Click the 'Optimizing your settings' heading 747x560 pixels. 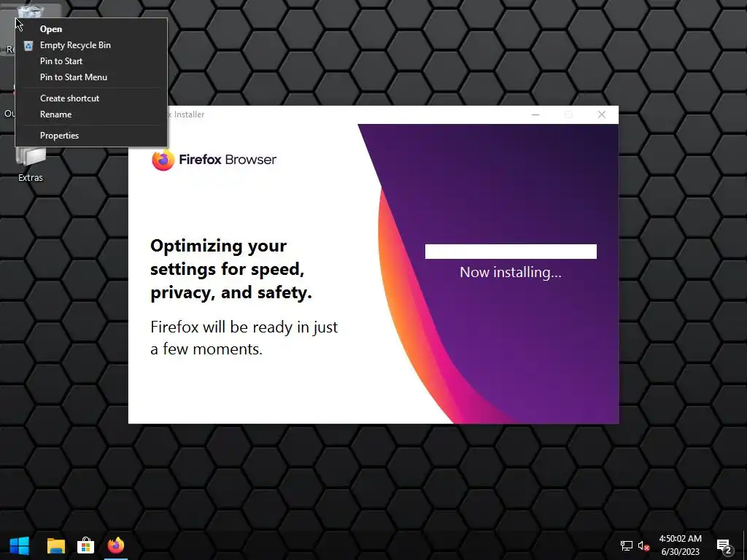[231, 269]
